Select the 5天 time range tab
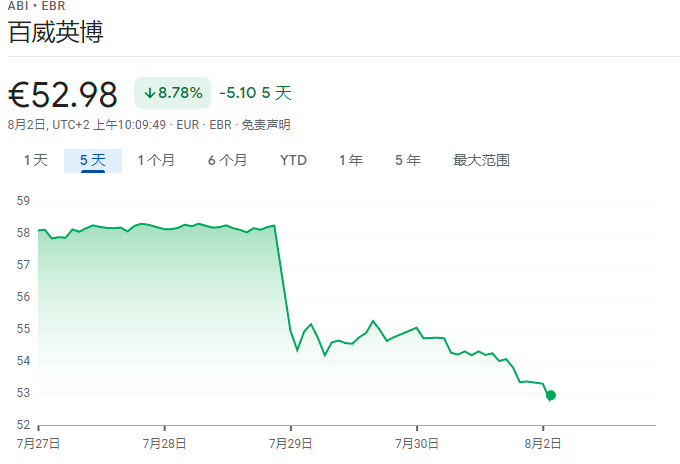 pyautogui.click(x=93, y=160)
